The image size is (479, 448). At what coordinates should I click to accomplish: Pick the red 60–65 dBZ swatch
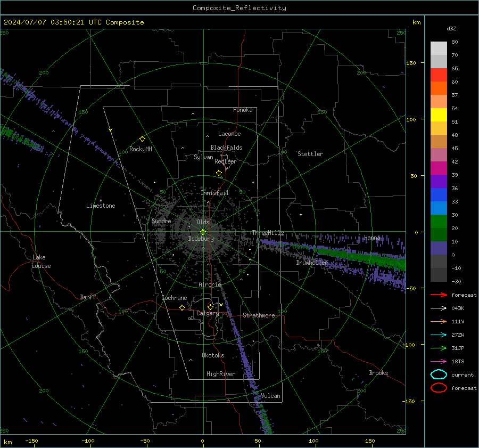(x=439, y=75)
